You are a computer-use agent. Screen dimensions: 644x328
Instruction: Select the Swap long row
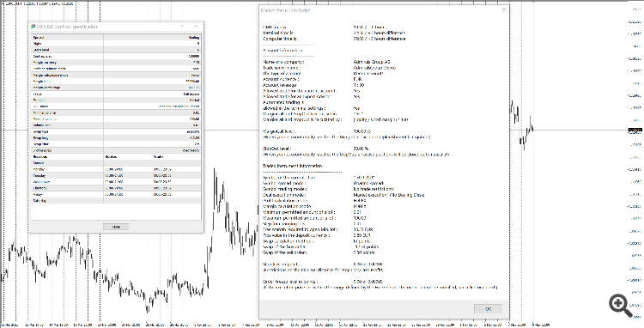click(x=116, y=138)
